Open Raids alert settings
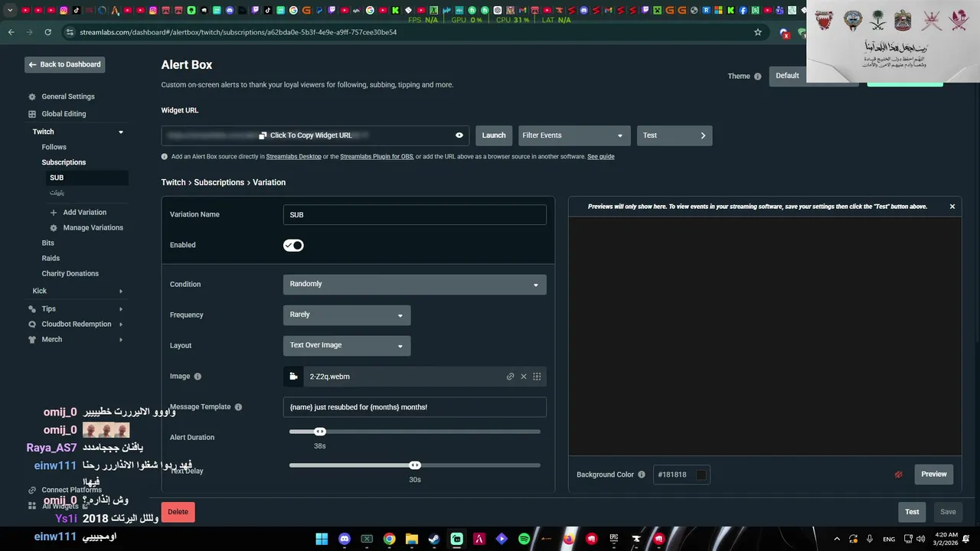The width and height of the screenshot is (980, 551). coord(51,259)
